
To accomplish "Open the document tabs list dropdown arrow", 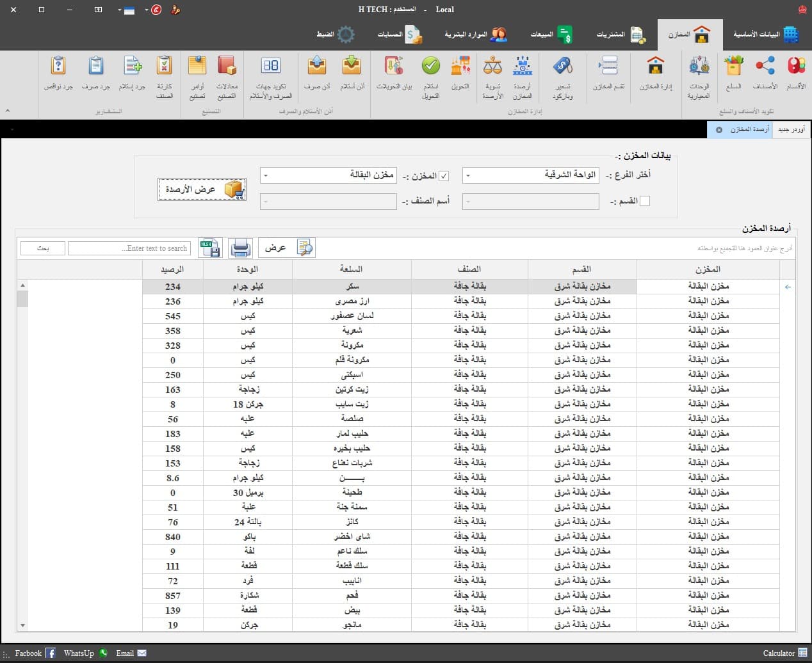I will (x=12, y=130).
